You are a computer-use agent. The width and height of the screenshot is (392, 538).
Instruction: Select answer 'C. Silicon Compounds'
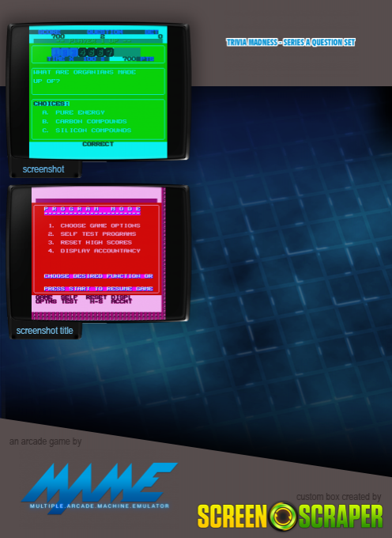tap(87, 131)
